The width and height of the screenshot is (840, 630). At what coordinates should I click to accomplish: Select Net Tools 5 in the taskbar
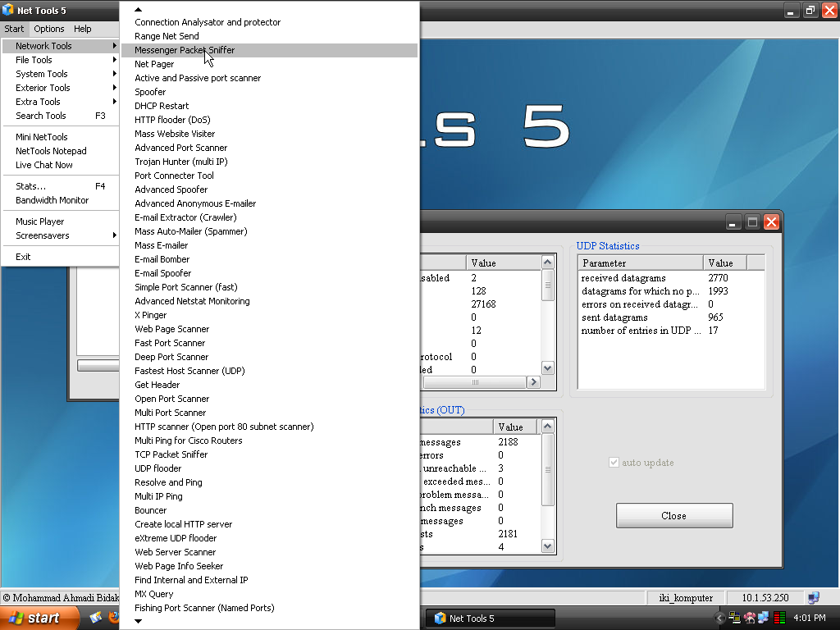[x=490, y=618]
